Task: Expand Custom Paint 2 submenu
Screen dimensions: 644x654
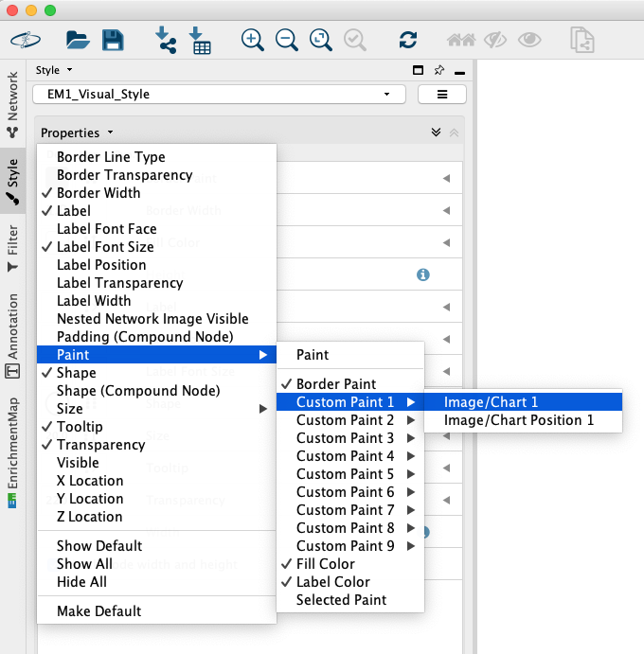Action: click(x=350, y=419)
